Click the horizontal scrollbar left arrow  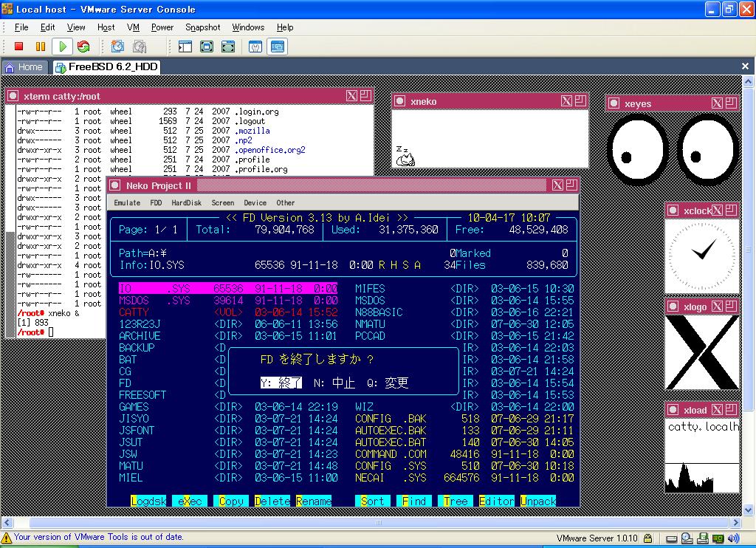[x=7, y=522]
